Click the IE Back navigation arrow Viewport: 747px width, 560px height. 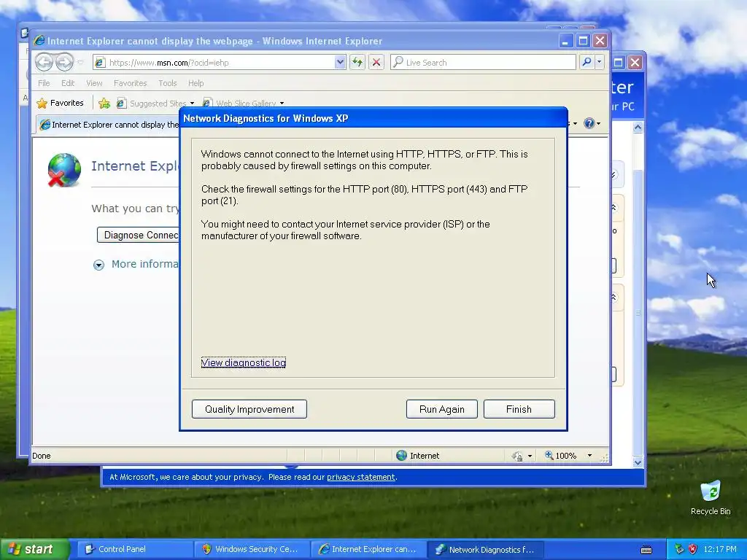coord(44,62)
